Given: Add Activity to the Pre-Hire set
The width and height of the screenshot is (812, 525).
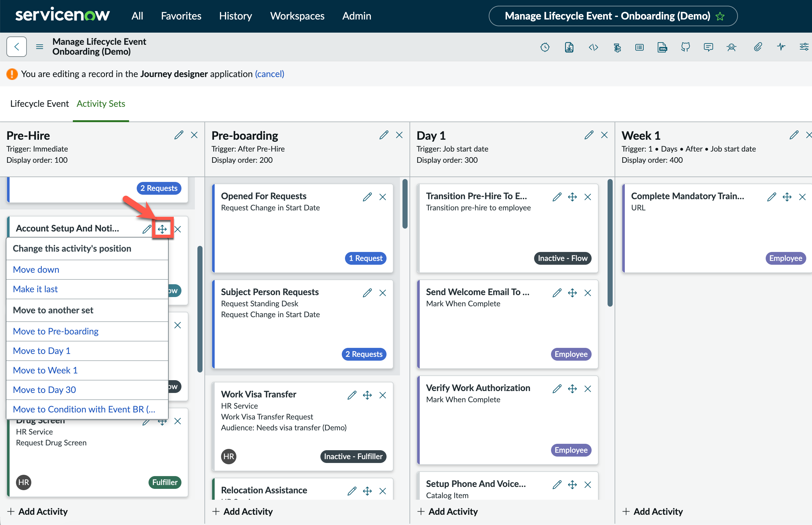Looking at the screenshot, I should (x=38, y=511).
